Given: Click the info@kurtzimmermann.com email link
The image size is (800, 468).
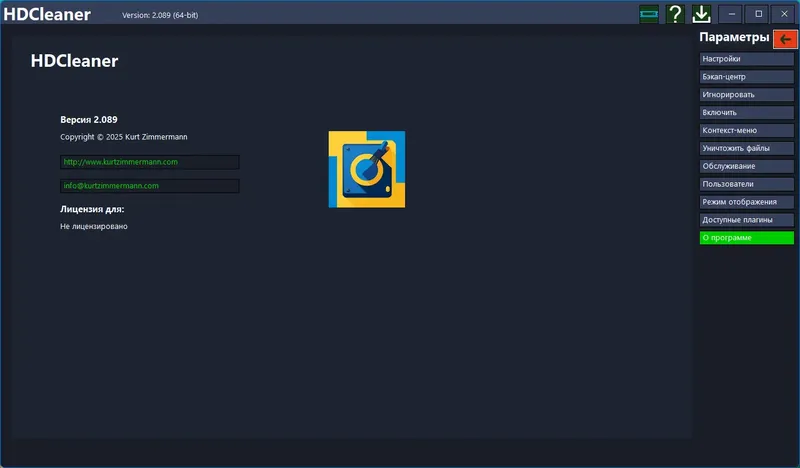Looking at the screenshot, I should pyautogui.click(x=149, y=186).
